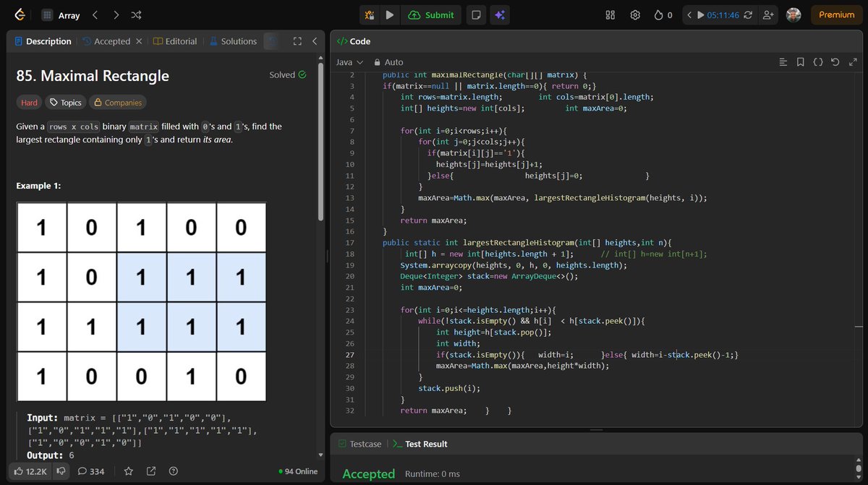
Task: Expand the code editor fullscreen
Action: (853, 62)
